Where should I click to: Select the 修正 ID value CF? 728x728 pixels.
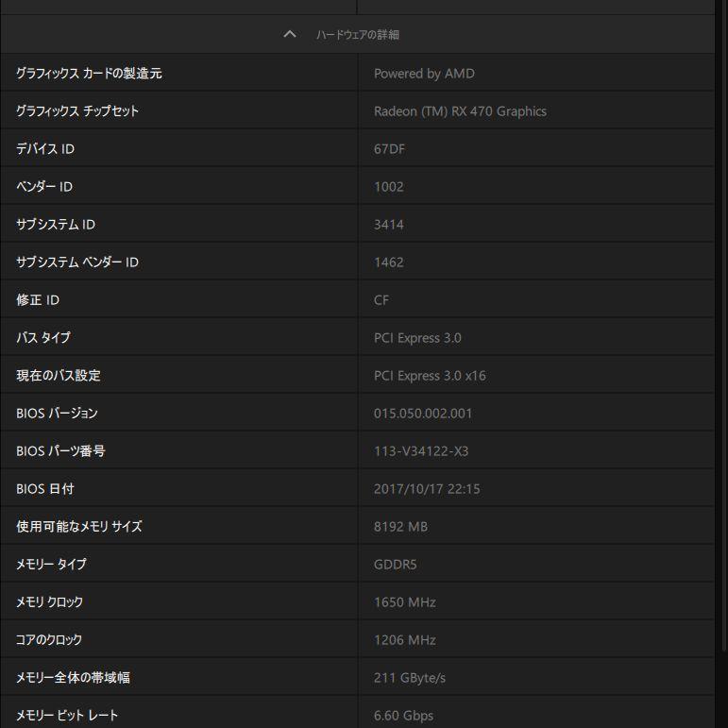click(x=381, y=300)
